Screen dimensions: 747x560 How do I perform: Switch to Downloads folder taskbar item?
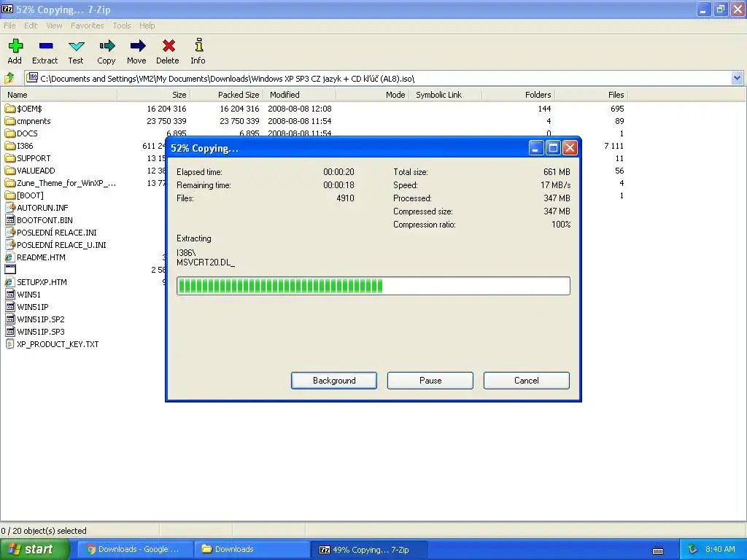252,549
